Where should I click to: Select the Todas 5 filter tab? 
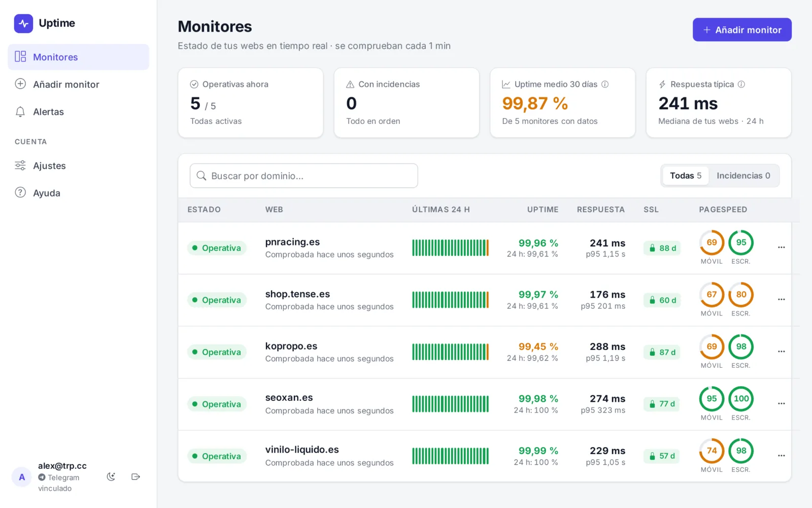[x=686, y=176]
